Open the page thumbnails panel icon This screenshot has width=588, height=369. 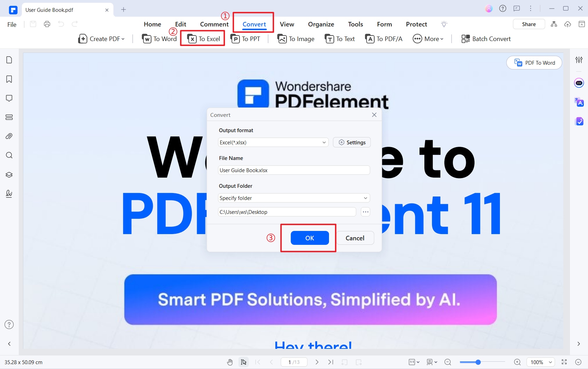tap(9, 60)
